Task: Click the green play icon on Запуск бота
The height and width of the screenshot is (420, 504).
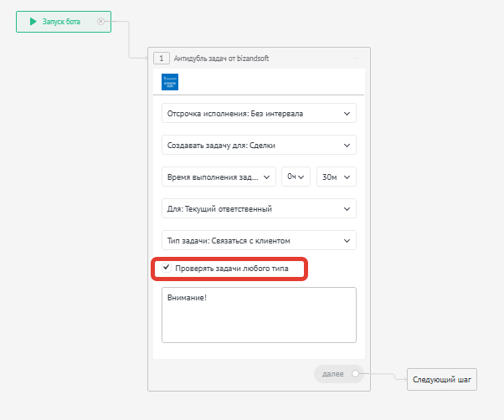Action: tap(33, 22)
